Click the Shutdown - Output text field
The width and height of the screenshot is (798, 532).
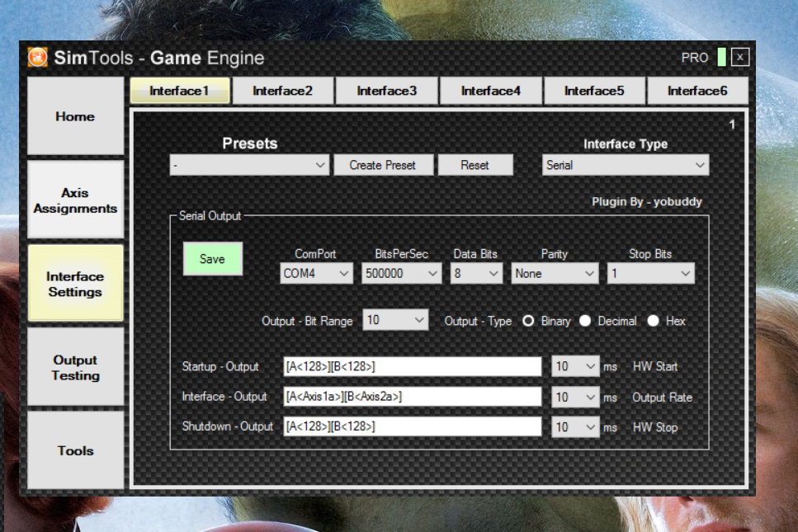pyautogui.click(x=413, y=426)
